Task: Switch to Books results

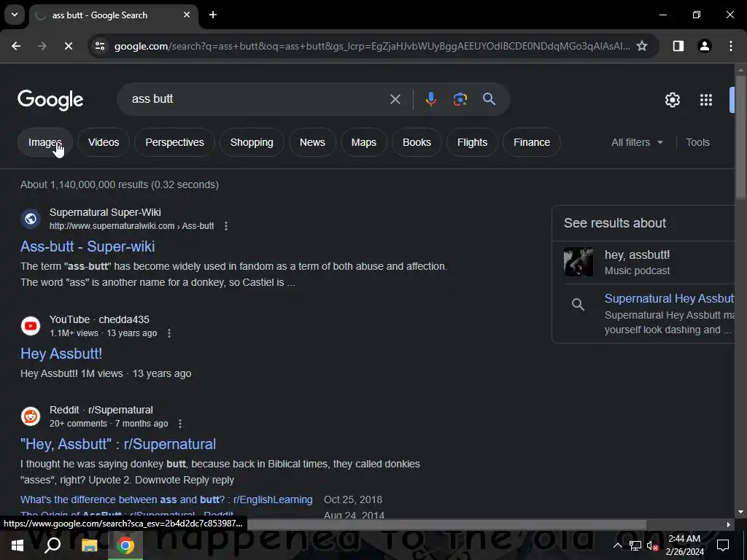Action: coord(417,142)
